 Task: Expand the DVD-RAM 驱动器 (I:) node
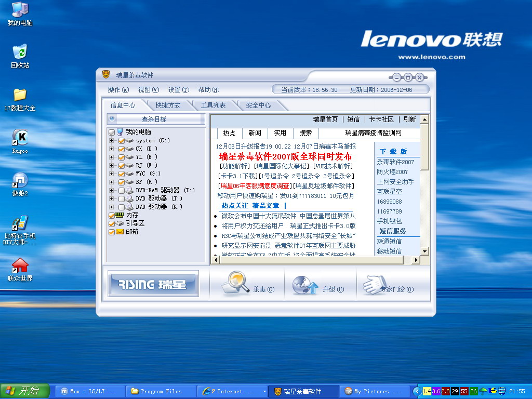(111, 190)
